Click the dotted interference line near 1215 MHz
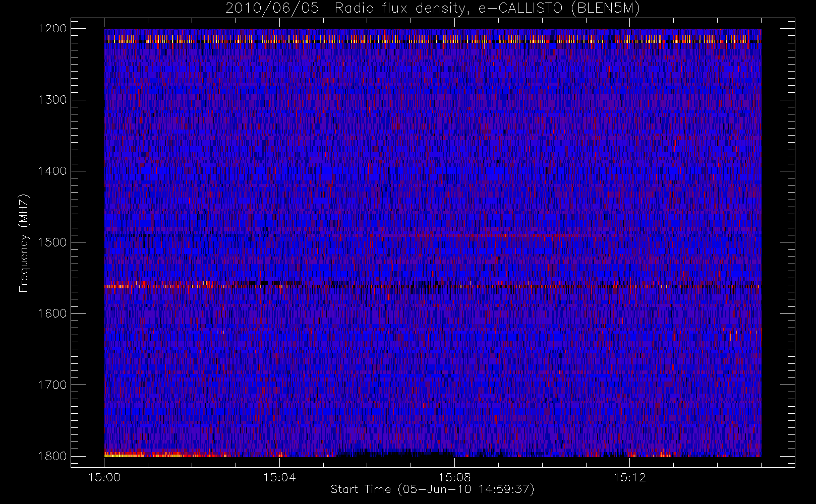This screenshot has height=504, width=816. [432, 39]
